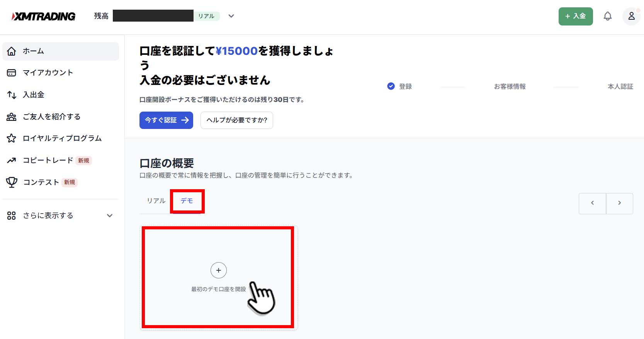
Task: Open the notifications bell
Action: coord(607,16)
